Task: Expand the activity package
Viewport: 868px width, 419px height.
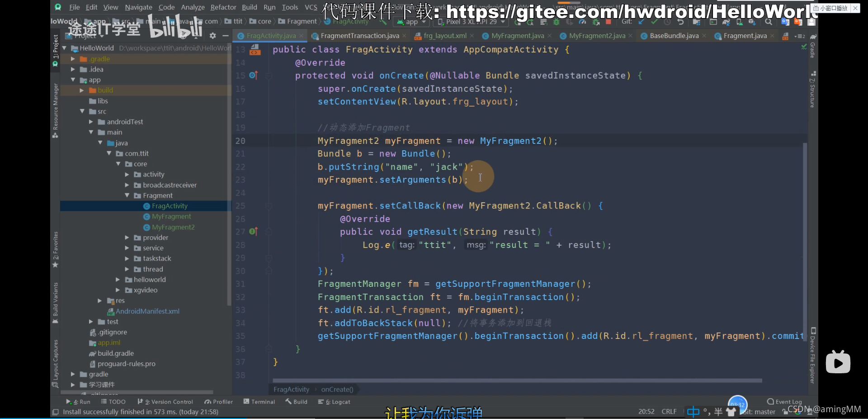Action: (127, 174)
